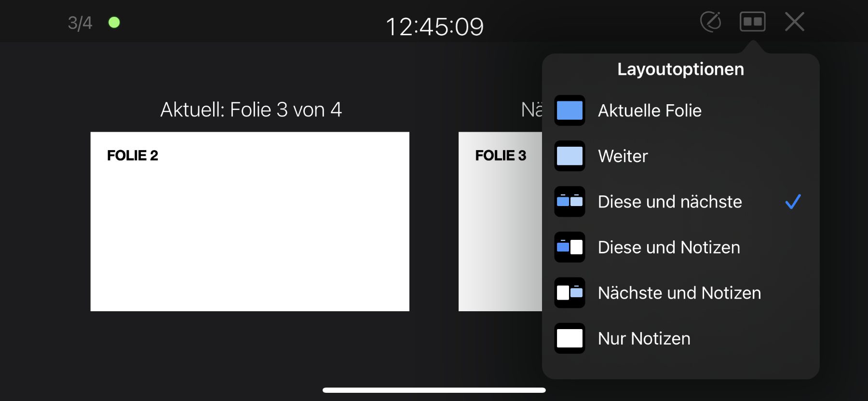
Task: Open the Layoutoptionen popover from the toolbar
Action: [x=752, y=22]
